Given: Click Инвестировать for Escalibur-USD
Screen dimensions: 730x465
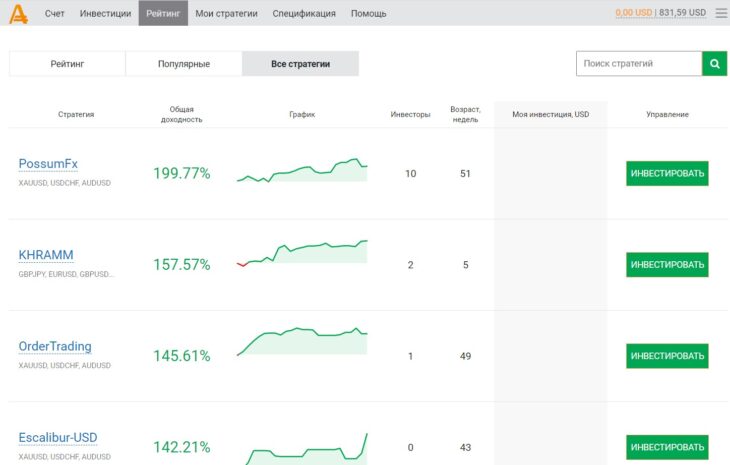Looking at the screenshot, I should pos(667,447).
